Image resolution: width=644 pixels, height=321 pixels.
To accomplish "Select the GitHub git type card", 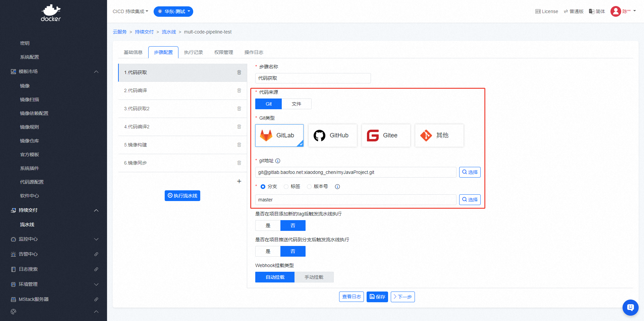I will [332, 135].
